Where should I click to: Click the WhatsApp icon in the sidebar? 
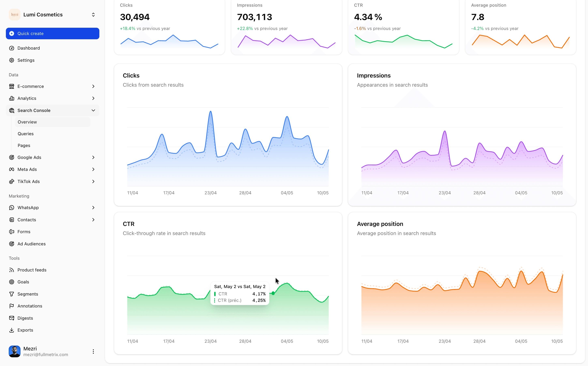click(12, 207)
